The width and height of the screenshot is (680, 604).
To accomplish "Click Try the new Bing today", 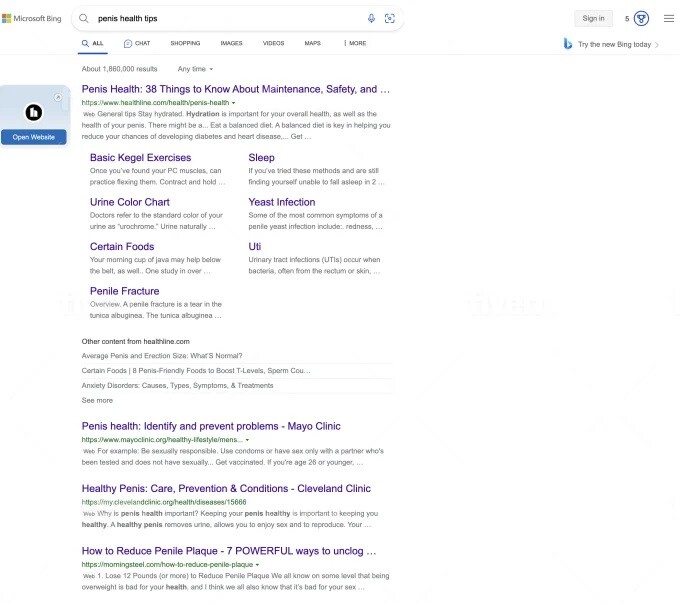I will click(614, 44).
